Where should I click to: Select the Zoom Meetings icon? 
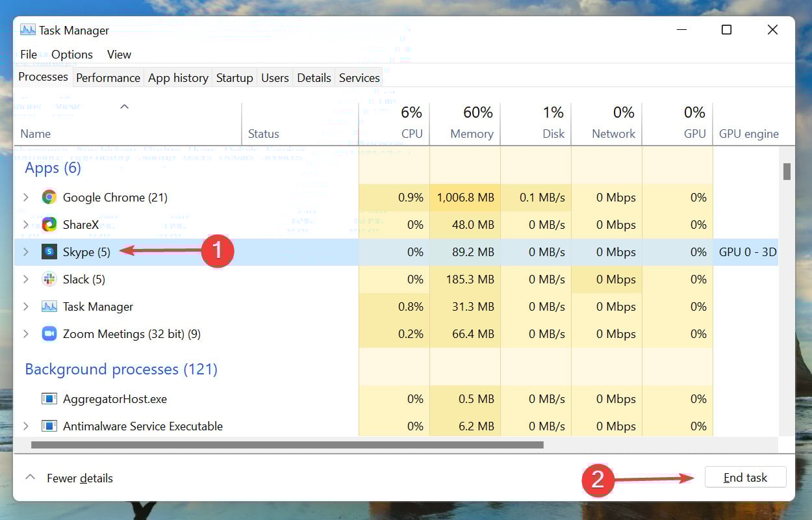[49, 334]
